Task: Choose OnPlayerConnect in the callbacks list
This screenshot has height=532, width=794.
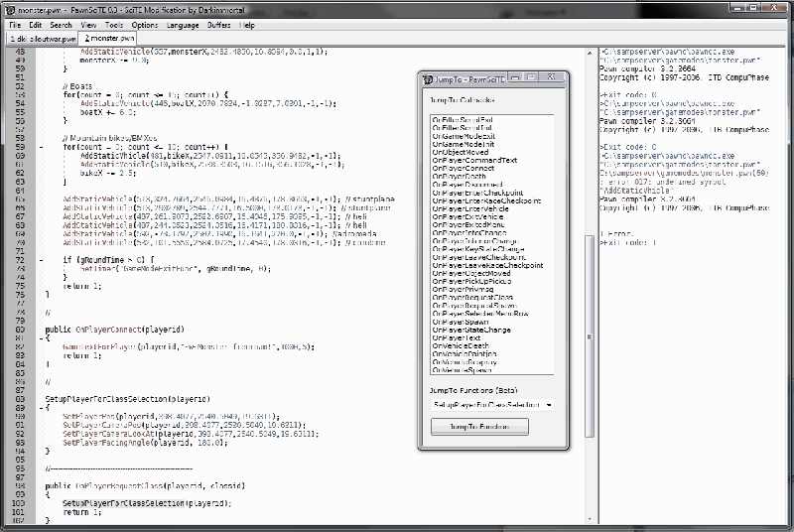Action: (463, 169)
